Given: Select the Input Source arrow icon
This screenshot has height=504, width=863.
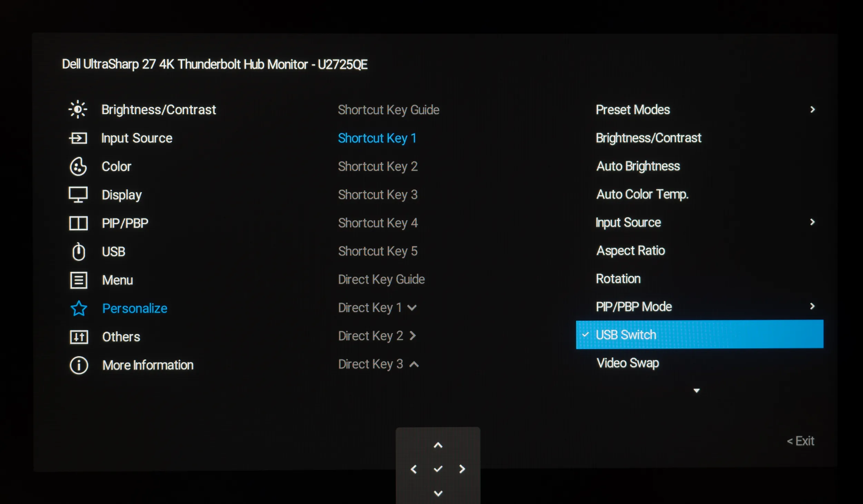Looking at the screenshot, I should point(78,138).
